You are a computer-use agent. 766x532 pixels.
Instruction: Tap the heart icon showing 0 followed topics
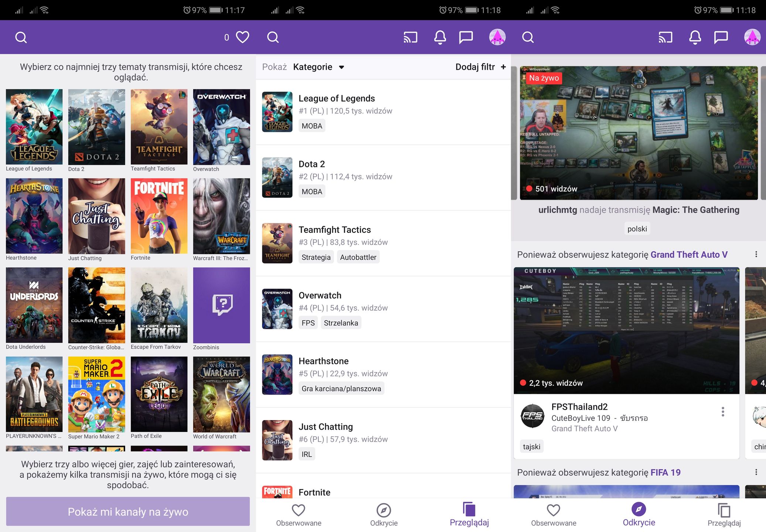242,37
